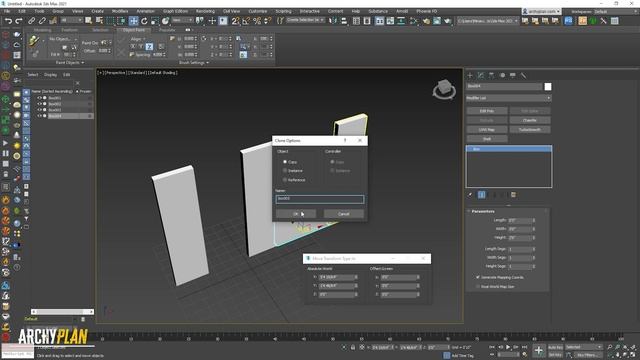Toggle visibility eye of Box004 in scene explorer

point(39,116)
